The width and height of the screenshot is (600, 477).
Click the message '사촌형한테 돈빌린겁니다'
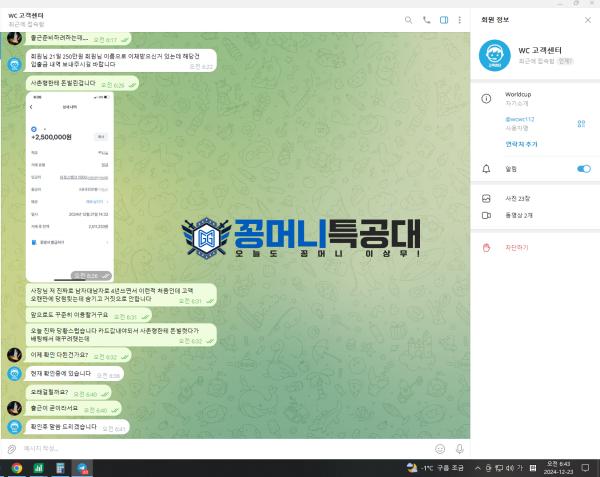(82, 83)
